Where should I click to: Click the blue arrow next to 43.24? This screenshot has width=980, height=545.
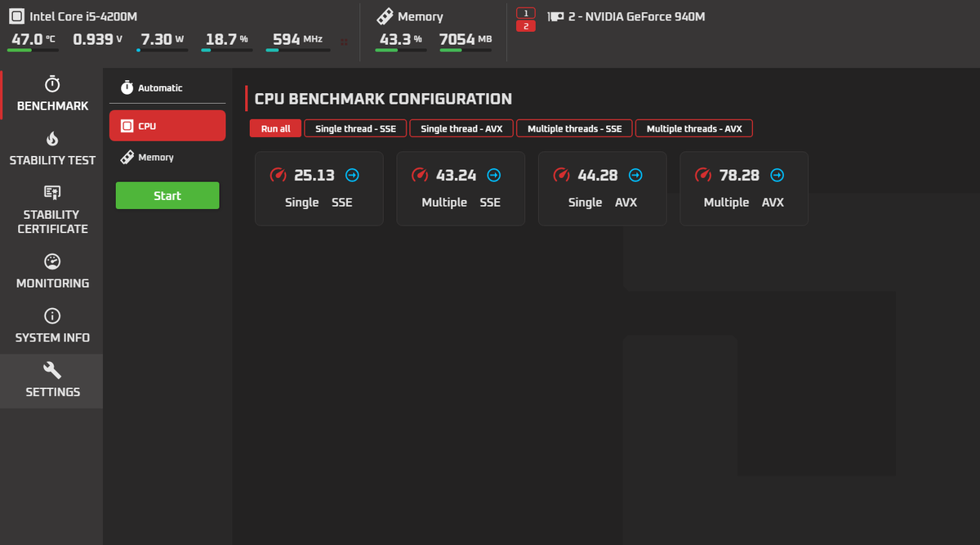(x=494, y=175)
